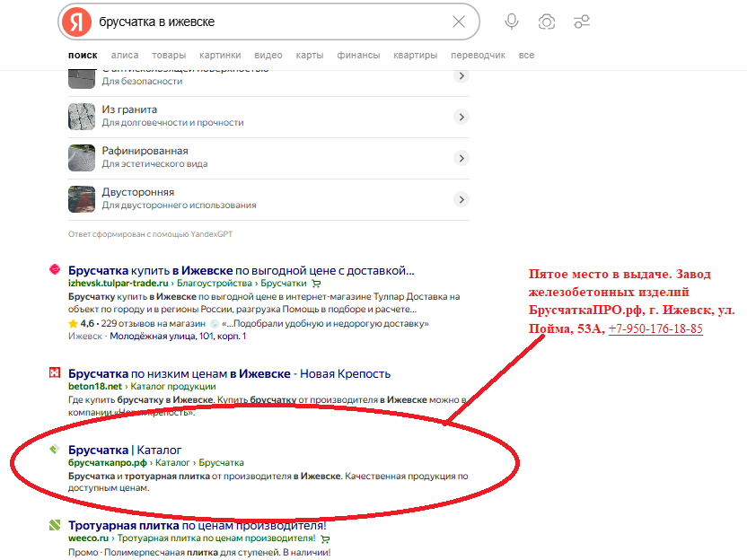
Task: Expand the Рафинированная chevron
Action: [461, 158]
